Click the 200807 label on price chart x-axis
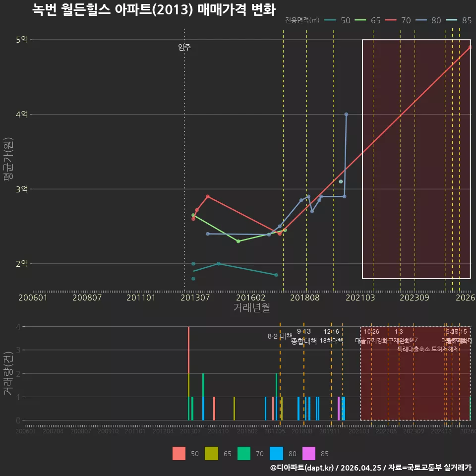 87,297
